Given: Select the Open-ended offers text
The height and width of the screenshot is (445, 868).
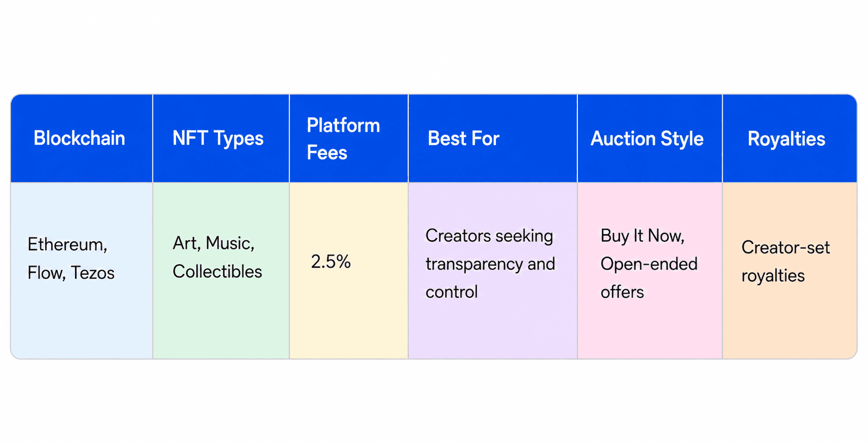Looking at the screenshot, I should pyautogui.click(x=649, y=278).
